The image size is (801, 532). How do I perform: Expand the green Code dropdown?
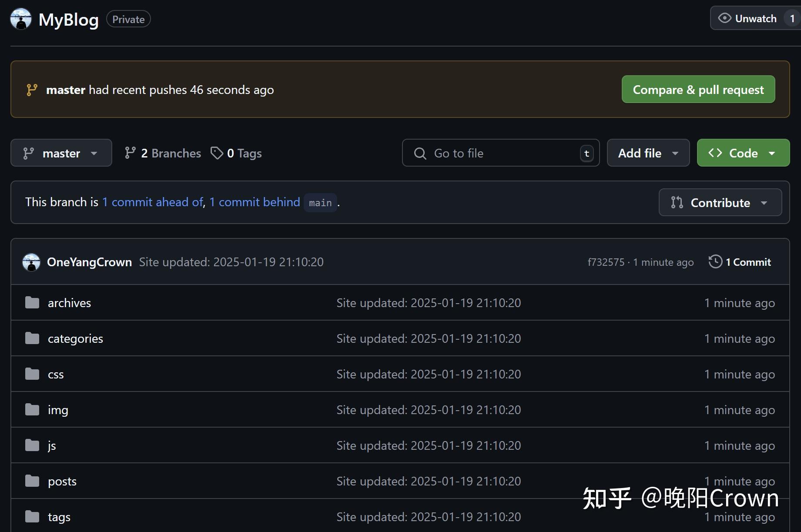tap(743, 153)
